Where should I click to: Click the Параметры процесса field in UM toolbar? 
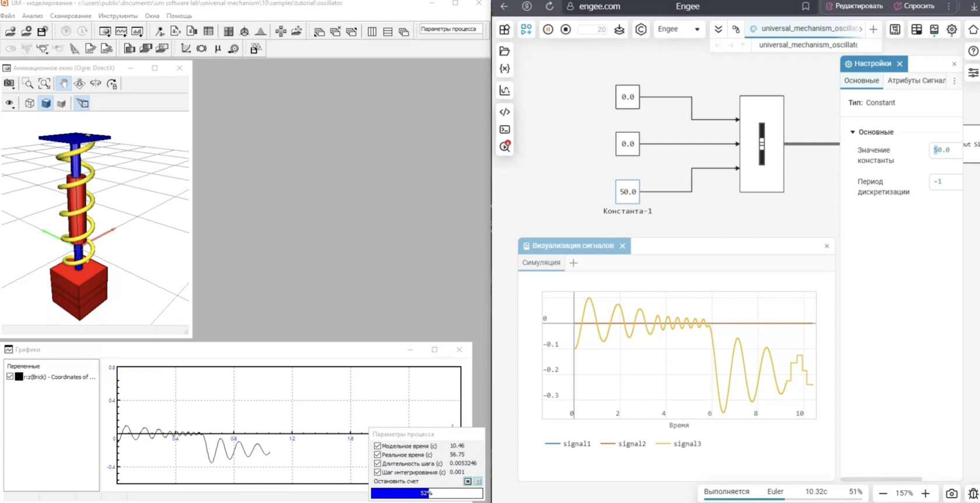tap(451, 29)
